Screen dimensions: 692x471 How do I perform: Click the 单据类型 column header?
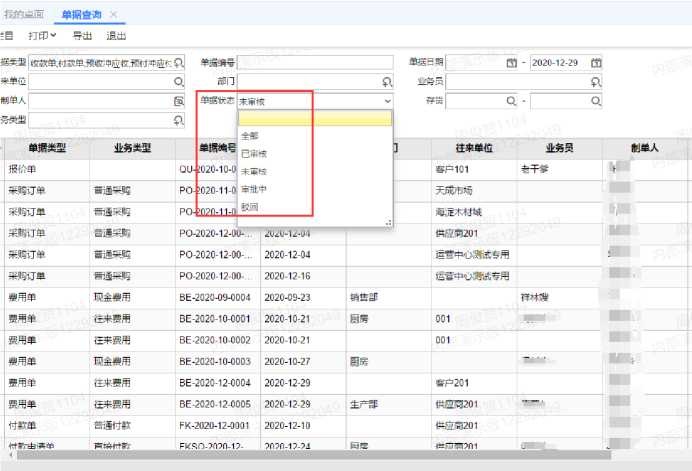[47, 148]
